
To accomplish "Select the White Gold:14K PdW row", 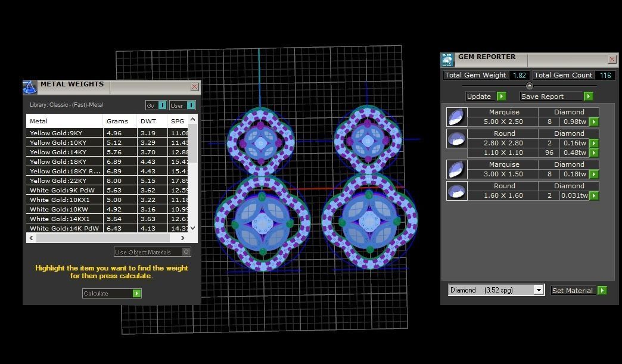I will pos(107,228).
